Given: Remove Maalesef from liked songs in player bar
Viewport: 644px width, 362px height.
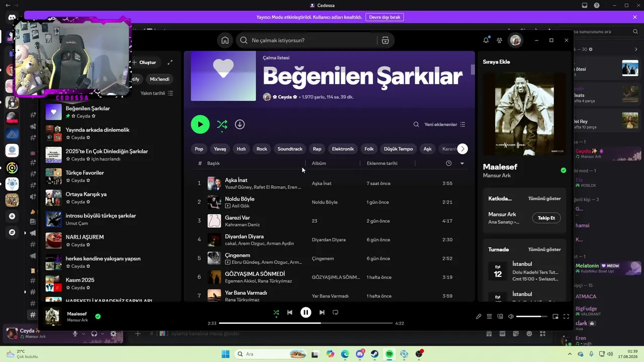Looking at the screenshot, I should point(98,316).
